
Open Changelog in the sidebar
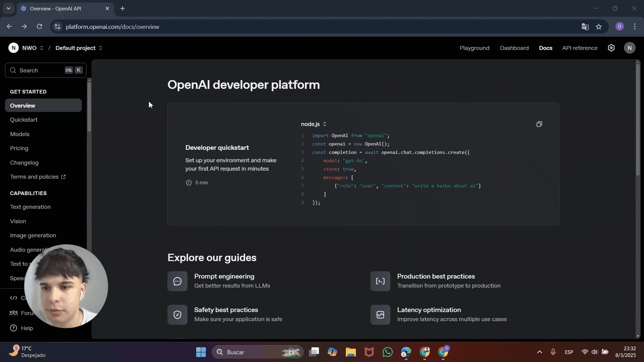(24, 163)
